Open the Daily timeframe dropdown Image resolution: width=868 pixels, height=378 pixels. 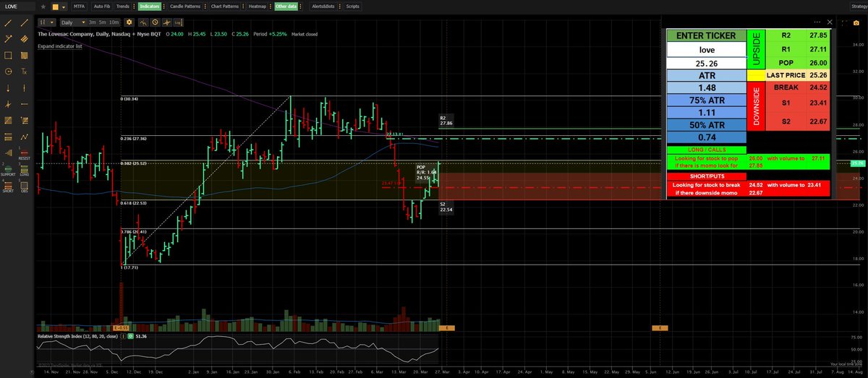(x=74, y=22)
